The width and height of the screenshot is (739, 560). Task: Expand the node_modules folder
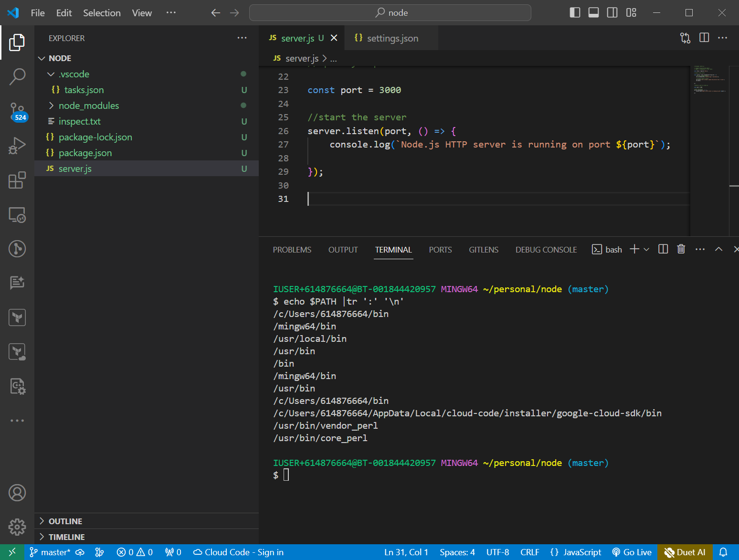click(x=89, y=106)
